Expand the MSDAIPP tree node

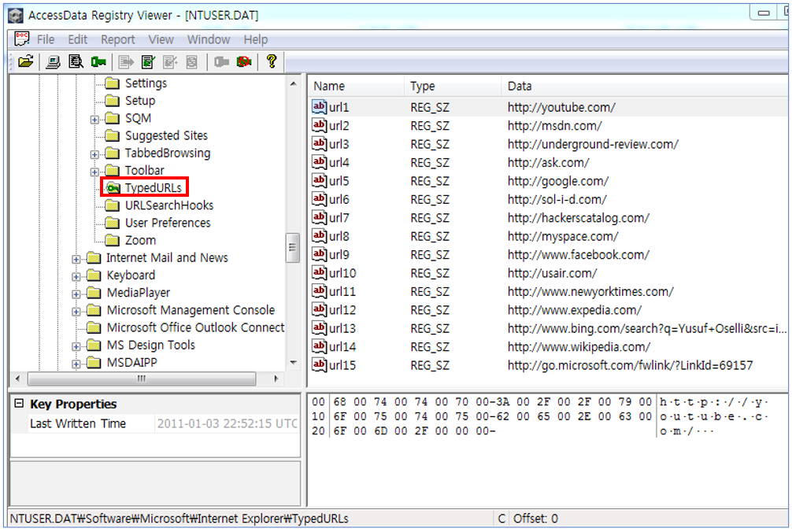[76, 364]
